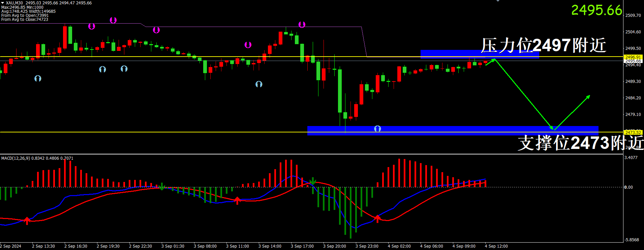Click the leftmost magenta down-arrow signal marker
Screen dimensions: 644x250
[91, 26]
